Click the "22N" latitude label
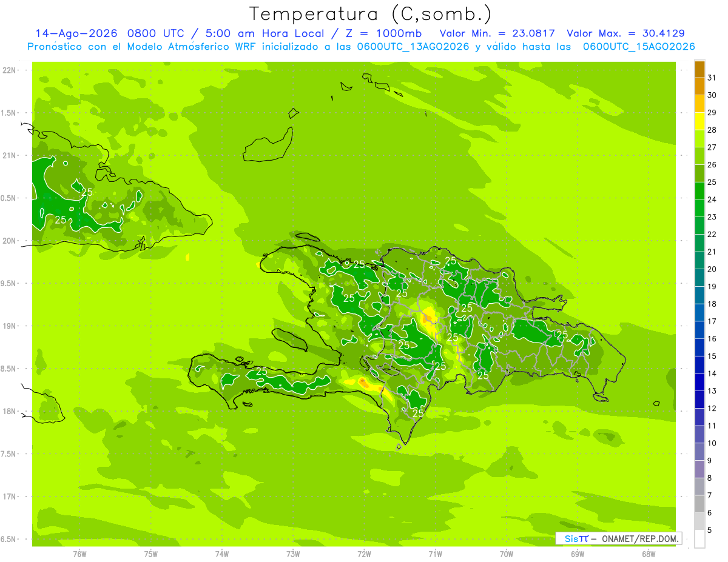Viewport: 728px width, 562px height. pyautogui.click(x=10, y=70)
